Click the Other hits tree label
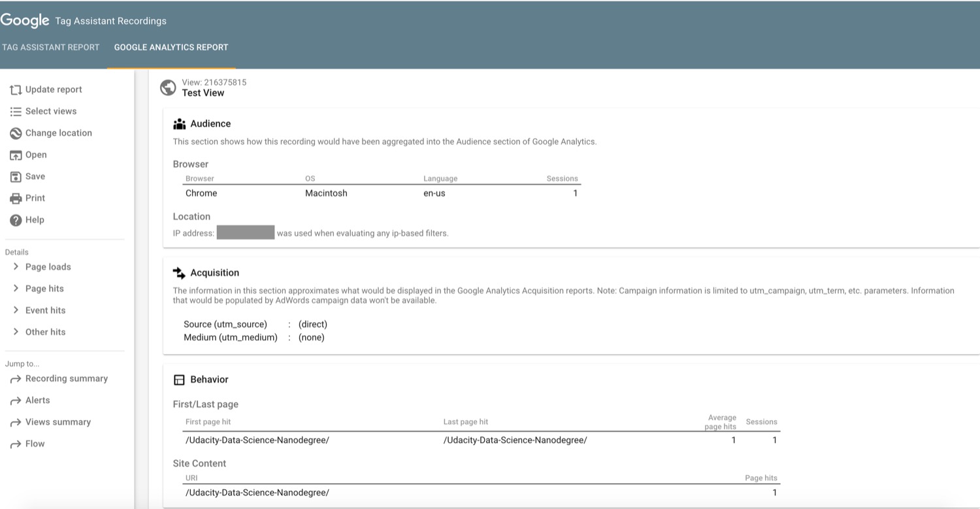This screenshot has width=980, height=509. 46,332
